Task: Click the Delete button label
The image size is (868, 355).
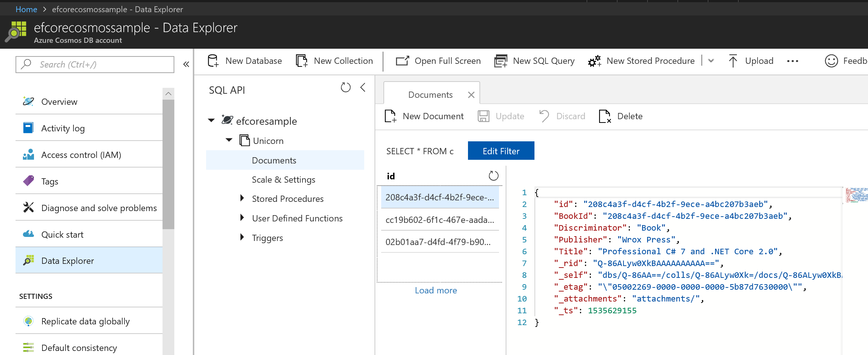Action: [x=630, y=116]
